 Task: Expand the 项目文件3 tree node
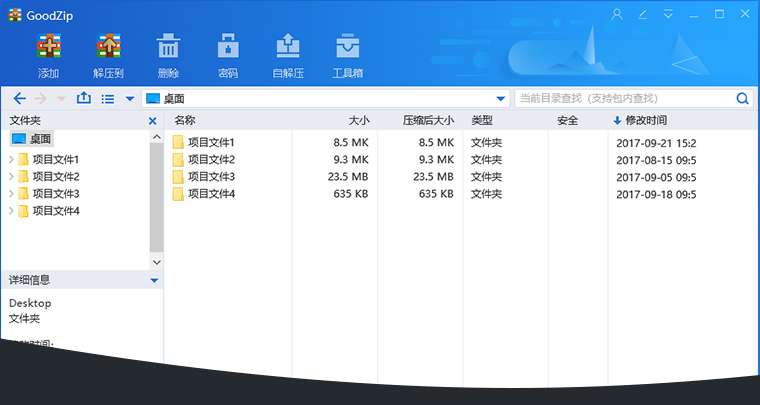coord(11,193)
